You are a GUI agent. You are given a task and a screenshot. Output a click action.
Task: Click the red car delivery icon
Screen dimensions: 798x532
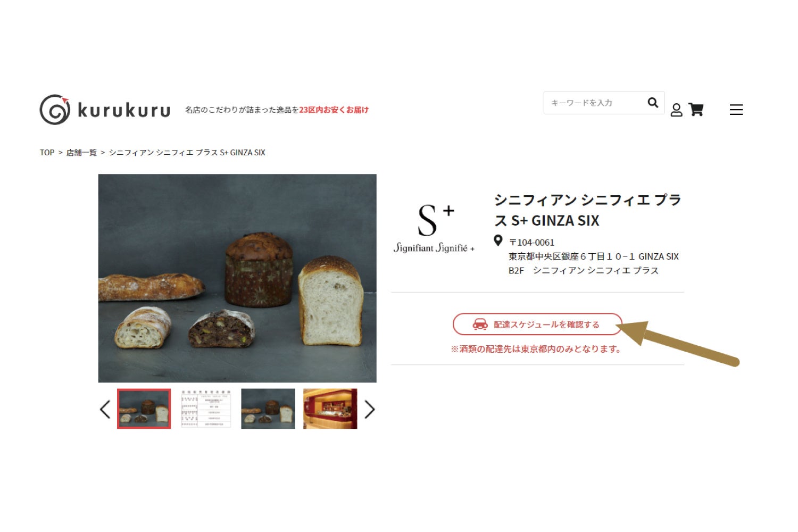(x=480, y=325)
